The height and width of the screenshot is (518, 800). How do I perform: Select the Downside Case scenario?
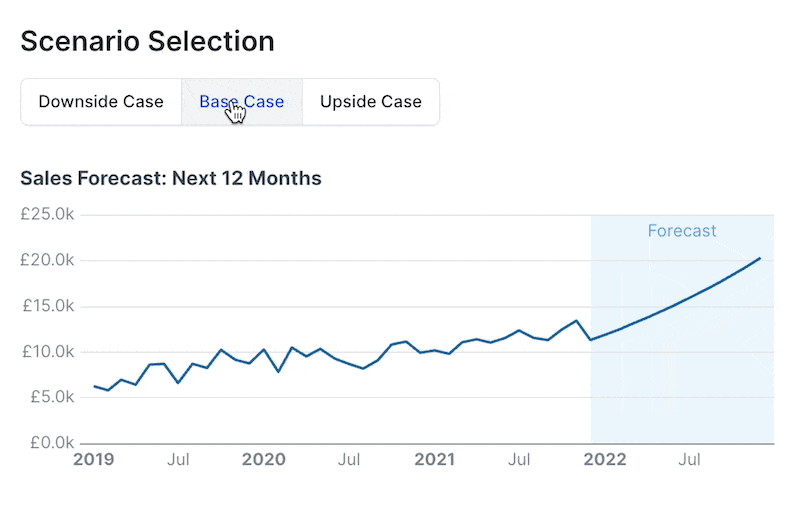click(x=101, y=102)
